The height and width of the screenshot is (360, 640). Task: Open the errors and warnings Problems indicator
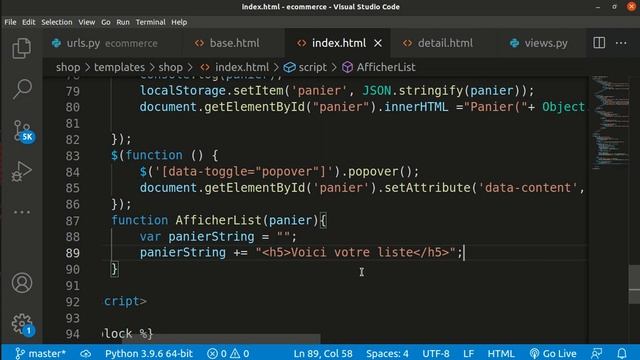[228, 353]
